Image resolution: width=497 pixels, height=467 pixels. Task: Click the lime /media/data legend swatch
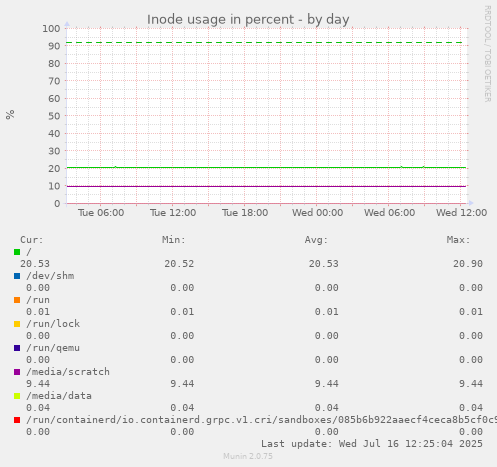[x=17, y=396]
